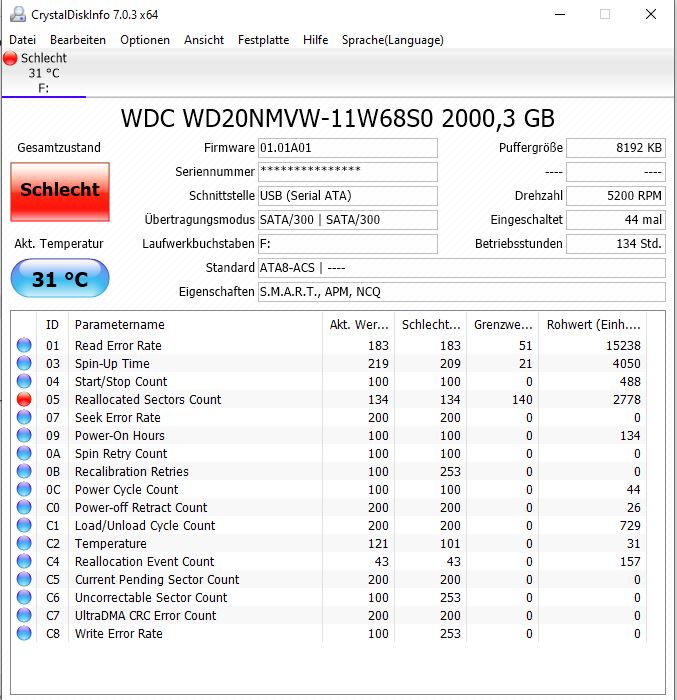Click the Standard field ATA8-ACS
Image resolution: width=677 pixels, height=700 pixels.
(462, 268)
